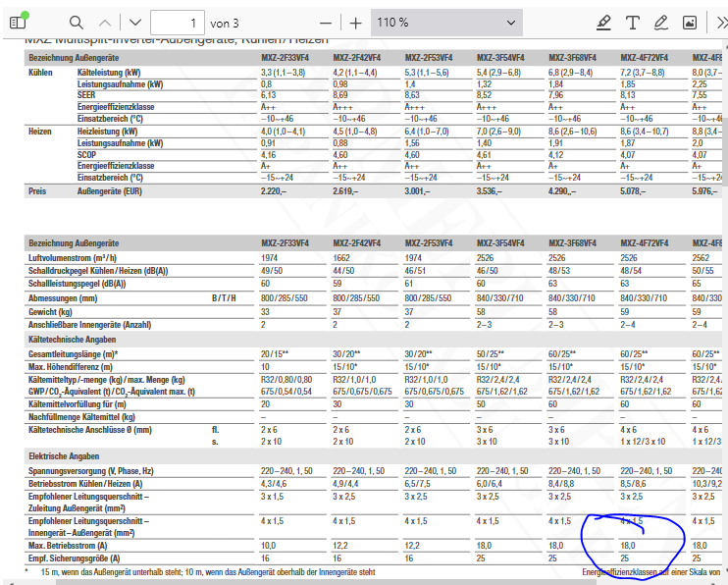Image resolution: width=728 pixels, height=585 pixels.
Task: Select the draw pen tool
Action: coord(660,23)
